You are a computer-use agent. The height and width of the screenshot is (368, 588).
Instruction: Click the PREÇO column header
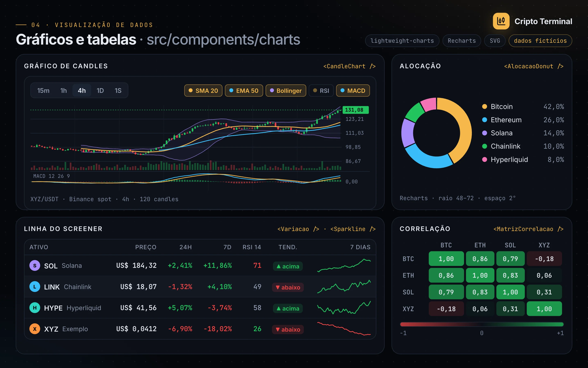146,247
